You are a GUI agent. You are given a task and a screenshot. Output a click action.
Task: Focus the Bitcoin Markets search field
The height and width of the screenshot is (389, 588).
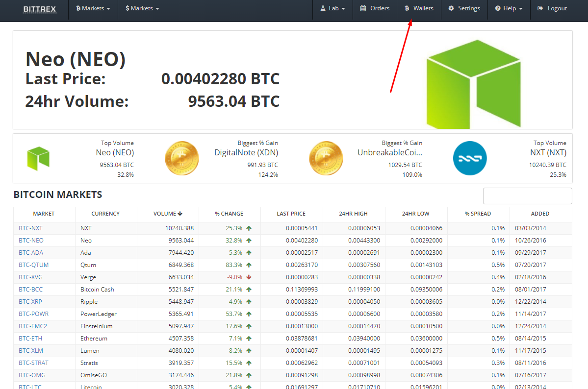(x=527, y=196)
